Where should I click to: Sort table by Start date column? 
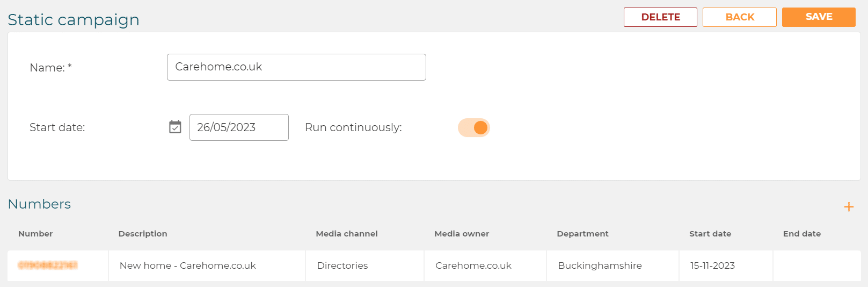(710, 234)
